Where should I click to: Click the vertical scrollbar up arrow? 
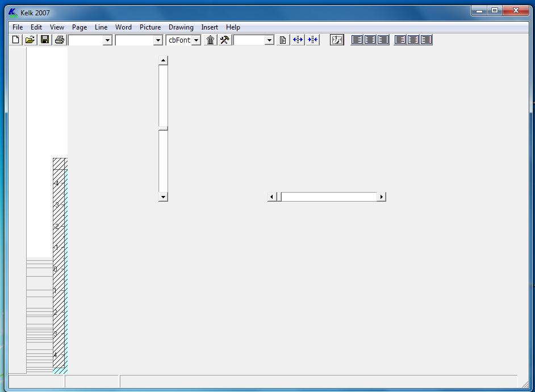click(163, 60)
